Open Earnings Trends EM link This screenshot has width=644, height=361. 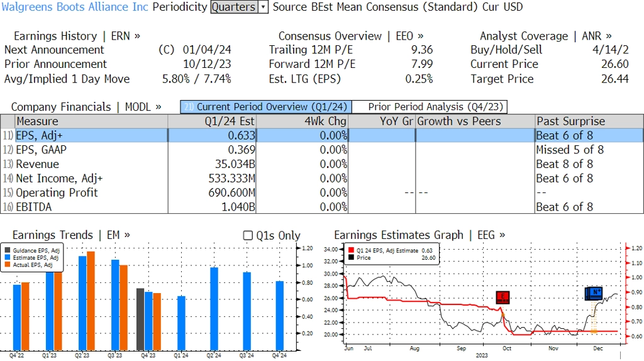[x=72, y=235]
